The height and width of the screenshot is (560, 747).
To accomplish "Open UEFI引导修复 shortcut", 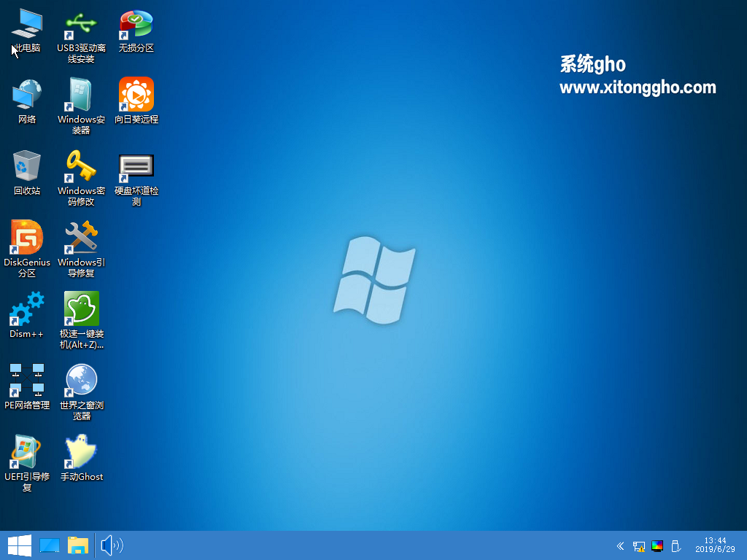I will [27, 463].
